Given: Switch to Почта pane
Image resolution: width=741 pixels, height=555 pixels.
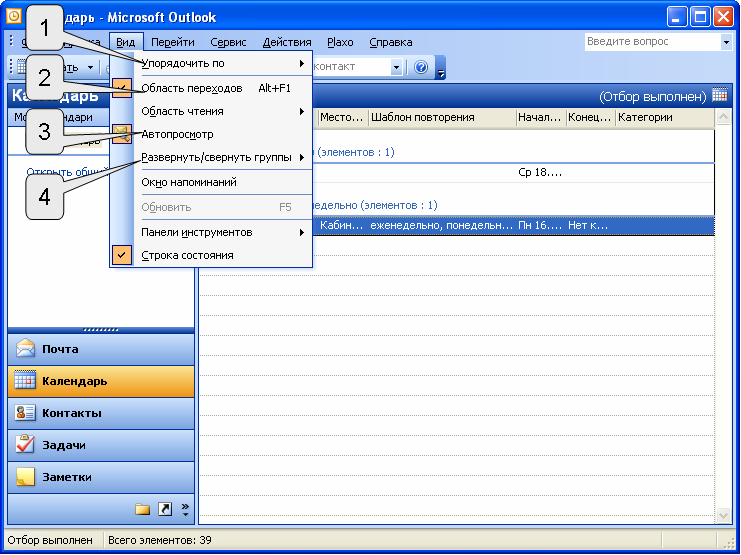Looking at the screenshot, I should 101,349.
